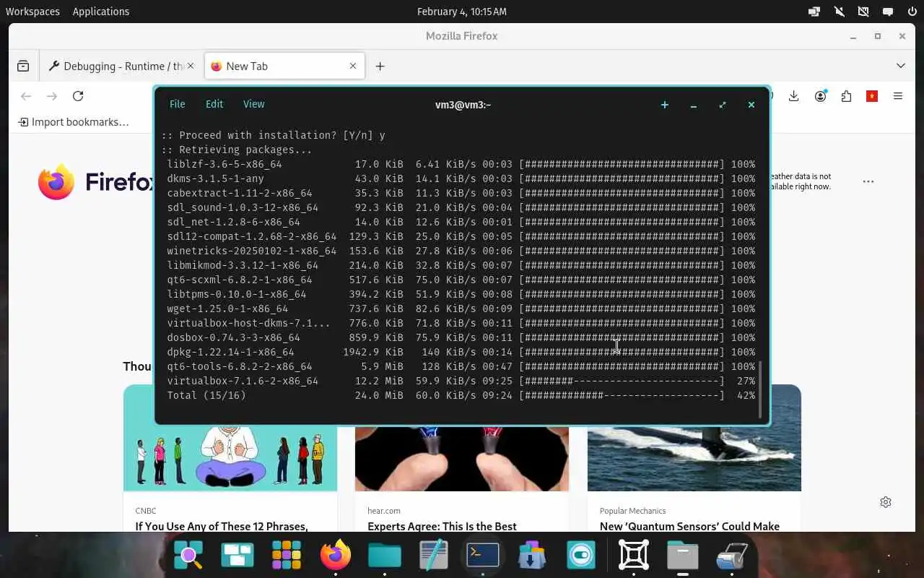Image resolution: width=924 pixels, height=578 pixels.
Task: Open the CNBC article thumbnail
Action: point(230,458)
